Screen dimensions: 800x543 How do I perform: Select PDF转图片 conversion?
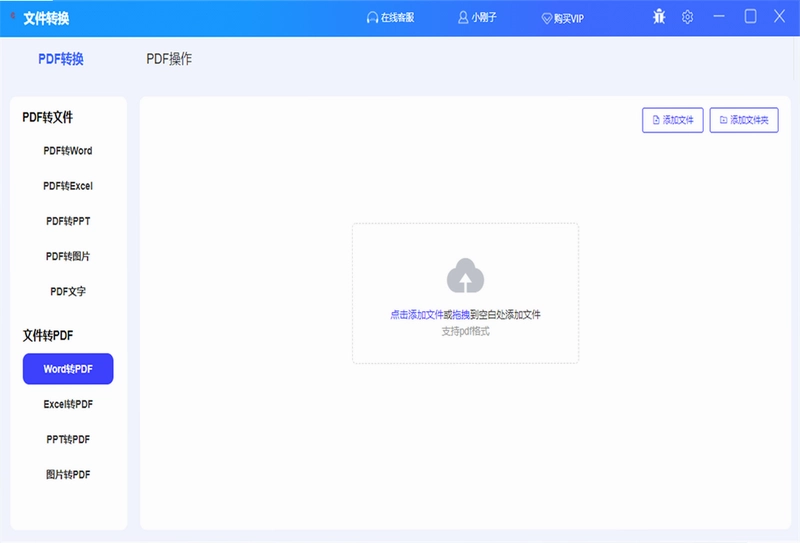(x=68, y=256)
